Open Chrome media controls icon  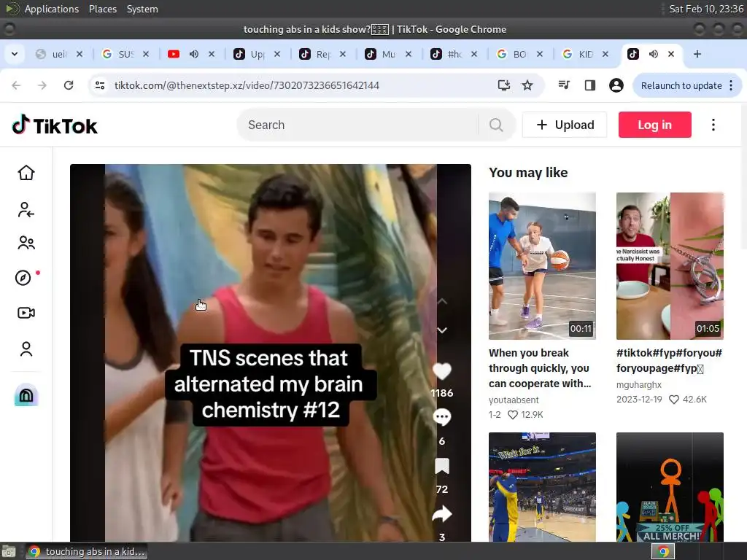[564, 85]
